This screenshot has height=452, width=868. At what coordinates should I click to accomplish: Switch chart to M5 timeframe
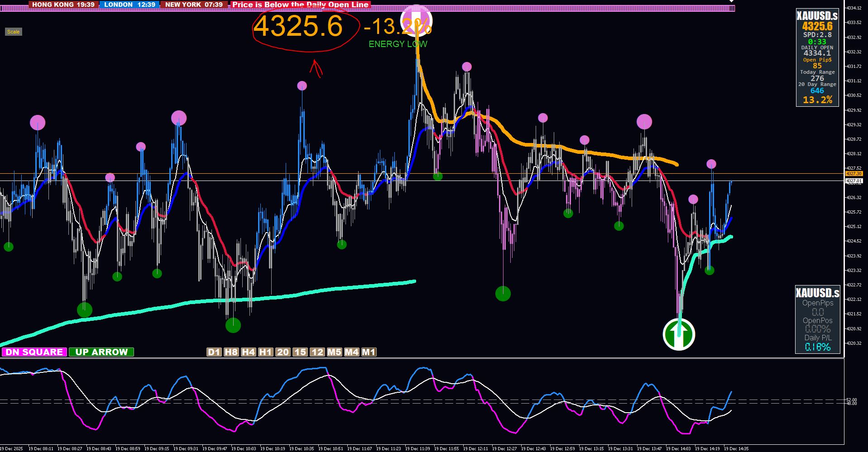coord(334,352)
